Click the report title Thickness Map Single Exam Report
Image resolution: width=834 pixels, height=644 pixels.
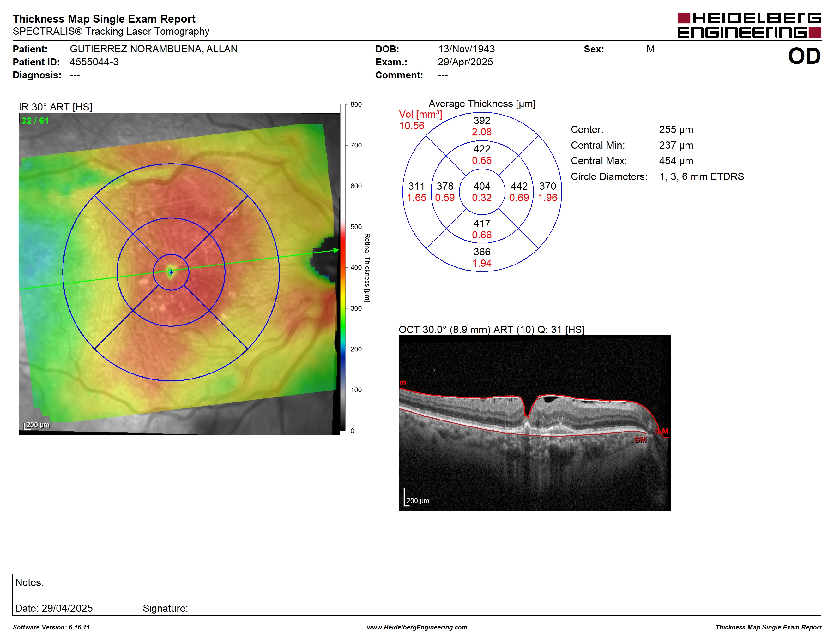(x=104, y=19)
